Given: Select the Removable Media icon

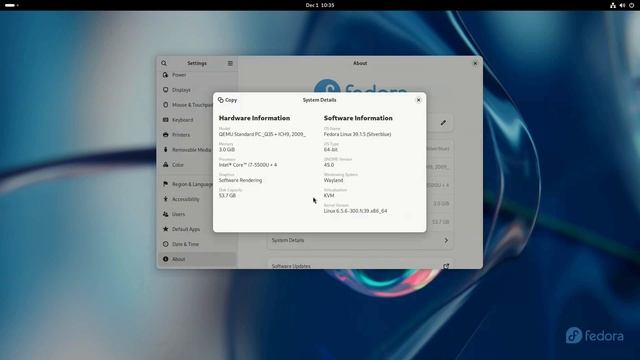Looking at the screenshot, I should coord(165,150).
